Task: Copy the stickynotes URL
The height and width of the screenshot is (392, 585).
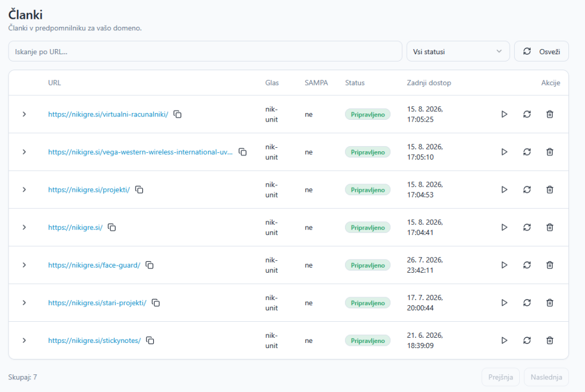Action: coord(150,340)
